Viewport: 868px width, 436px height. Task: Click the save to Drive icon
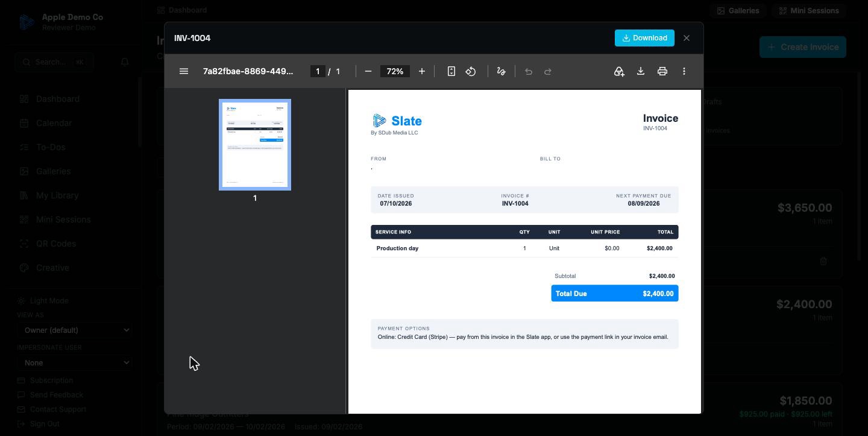click(x=619, y=71)
